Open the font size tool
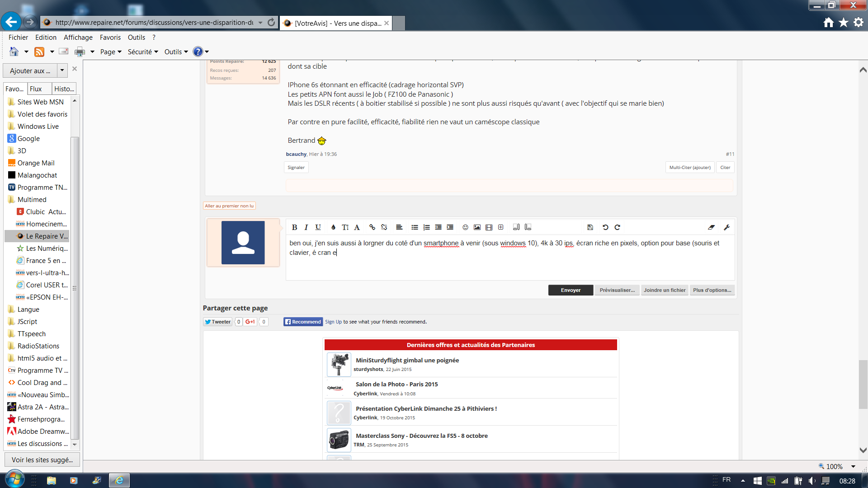The width and height of the screenshot is (868, 488). pos(345,227)
